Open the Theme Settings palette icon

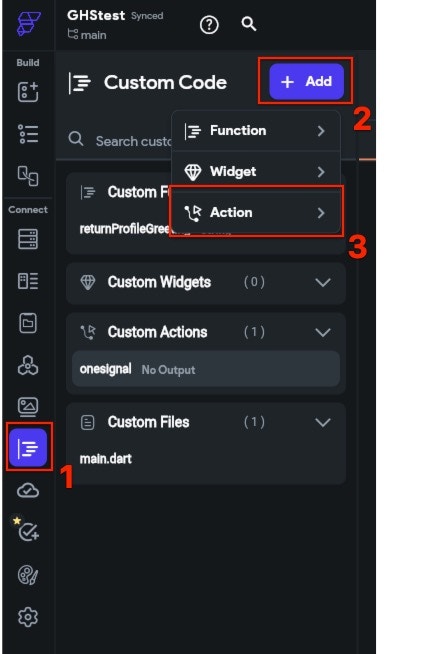(28, 575)
